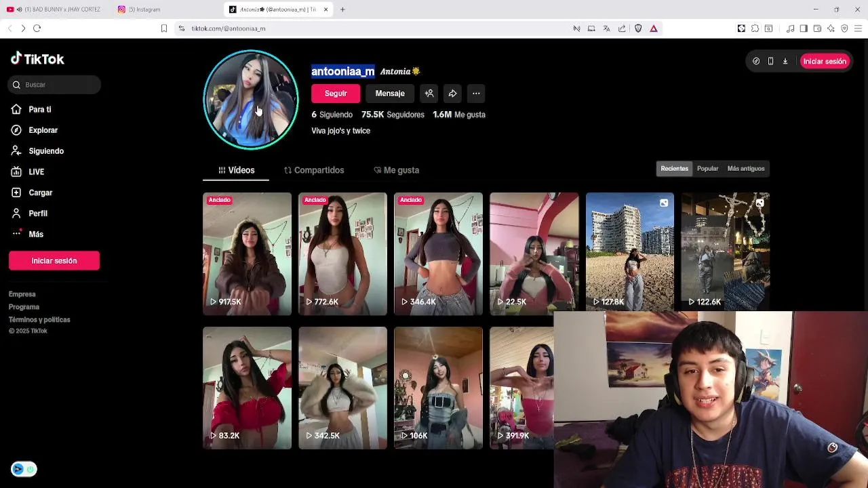Send a Mensaje to profile
Screen dimensions: 868x488
390,94
